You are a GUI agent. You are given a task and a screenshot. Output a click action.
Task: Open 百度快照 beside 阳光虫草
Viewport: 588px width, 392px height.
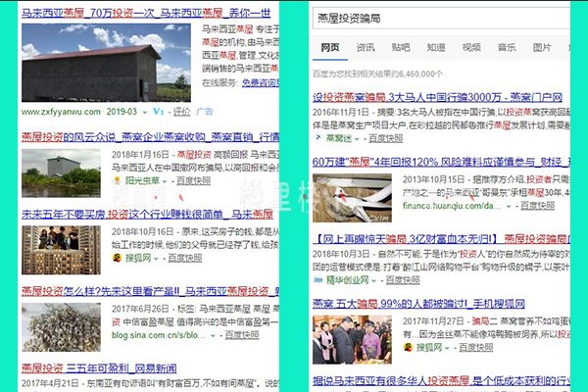(193, 180)
